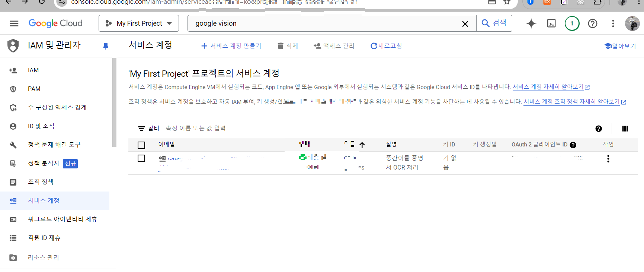The image size is (644, 272).
Task: Click the 리소스 관리 folder gear icon
Action: coord(13,257)
